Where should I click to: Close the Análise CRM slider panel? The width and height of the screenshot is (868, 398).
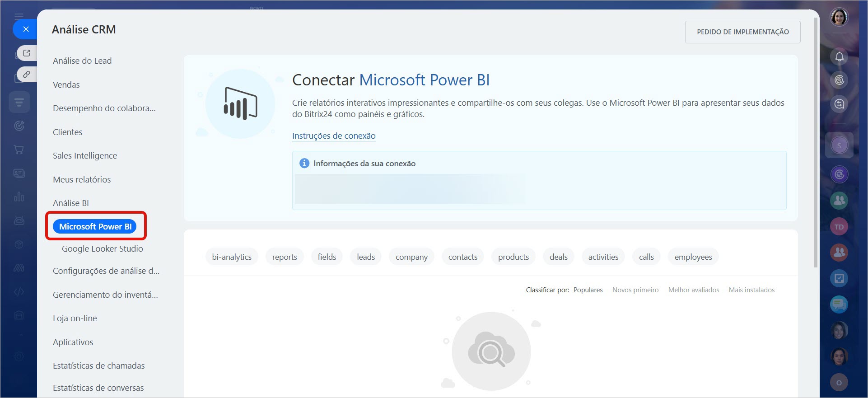(26, 29)
